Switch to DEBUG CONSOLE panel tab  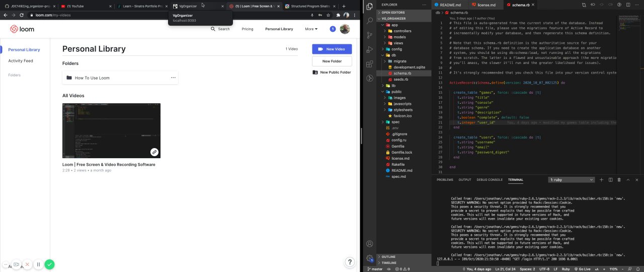(x=490, y=180)
